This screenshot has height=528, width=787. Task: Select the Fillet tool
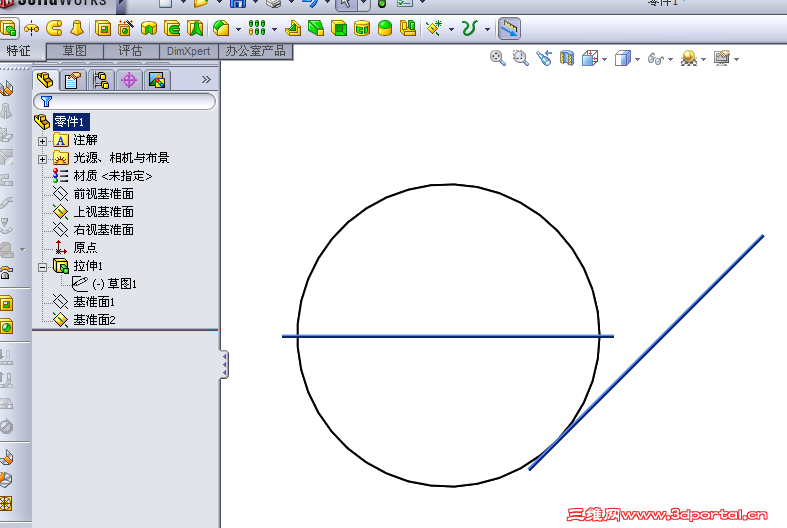click(x=221, y=28)
